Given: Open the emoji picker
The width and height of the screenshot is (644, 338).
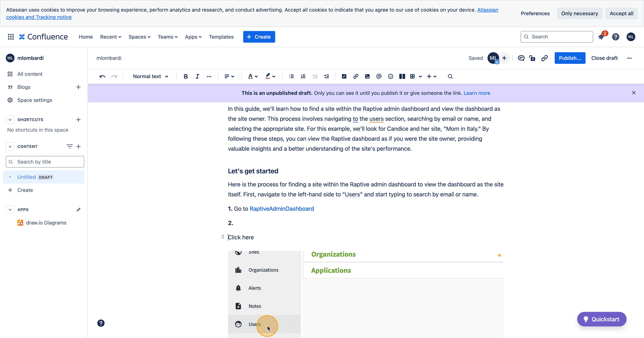Looking at the screenshot, I should coord(390,77).
